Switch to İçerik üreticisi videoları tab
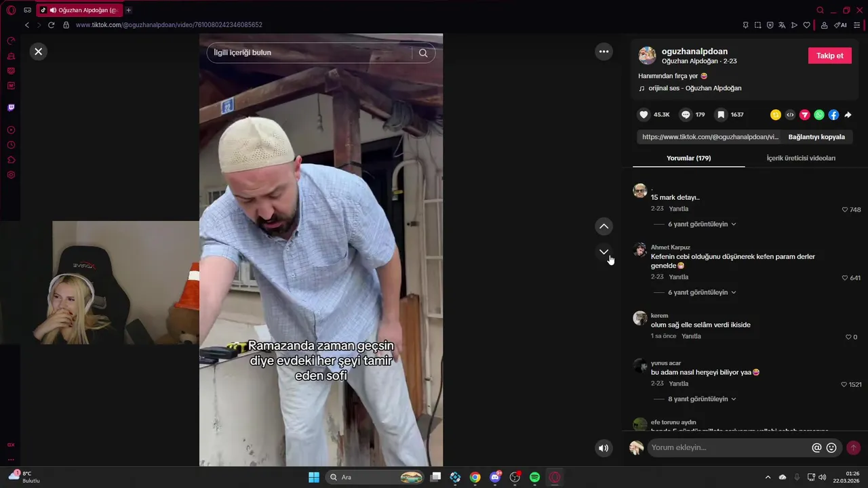This screenshot has height=488, width=868. pos(801,158)
